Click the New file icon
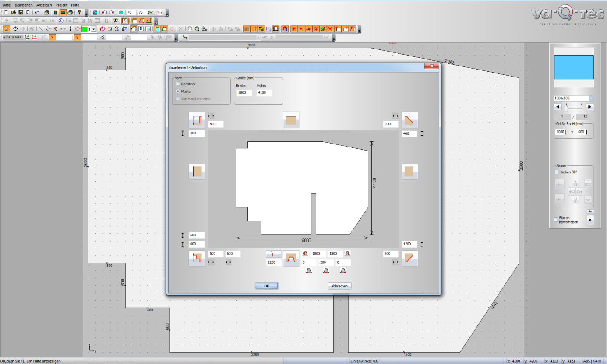Viewport: 607px width, 364px height. tap(6, 12)
